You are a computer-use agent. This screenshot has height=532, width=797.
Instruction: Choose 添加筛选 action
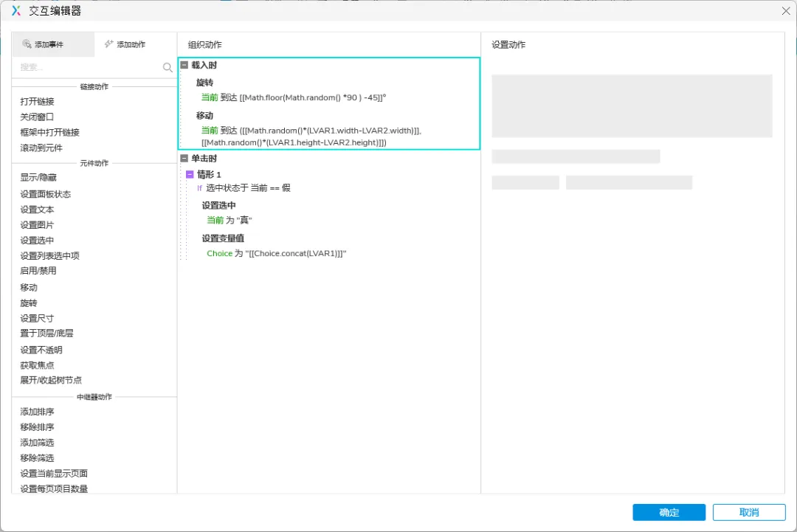[x=37, y=443]
